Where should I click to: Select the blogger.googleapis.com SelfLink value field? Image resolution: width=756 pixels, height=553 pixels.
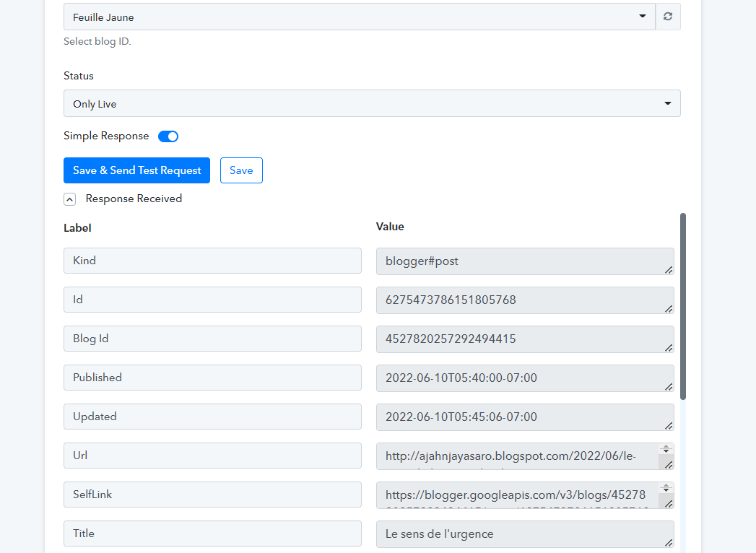pos(525,495)
